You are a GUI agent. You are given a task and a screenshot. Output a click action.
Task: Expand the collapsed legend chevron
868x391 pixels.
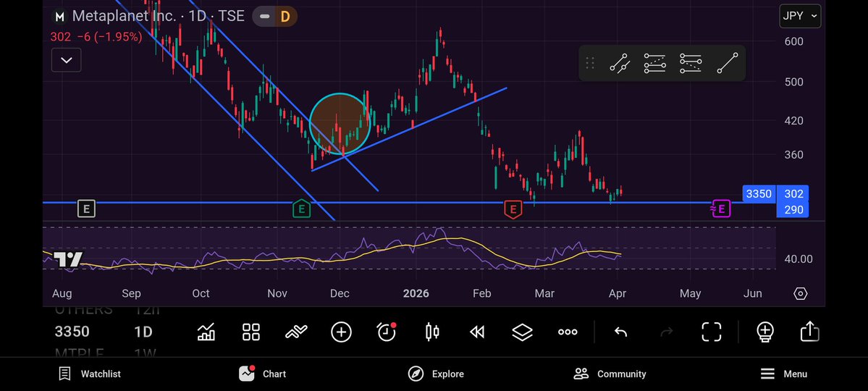[x=67, y=60]
